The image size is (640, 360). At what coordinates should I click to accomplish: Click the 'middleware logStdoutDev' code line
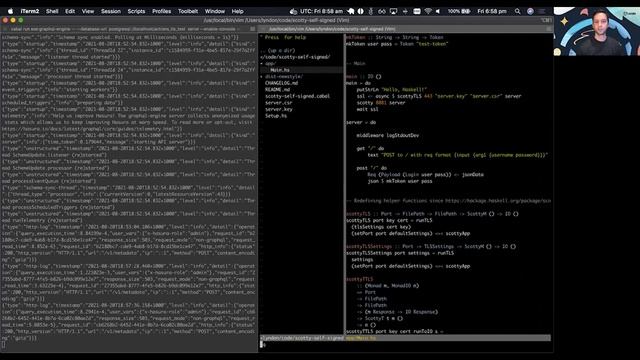(x=387, y=136)
